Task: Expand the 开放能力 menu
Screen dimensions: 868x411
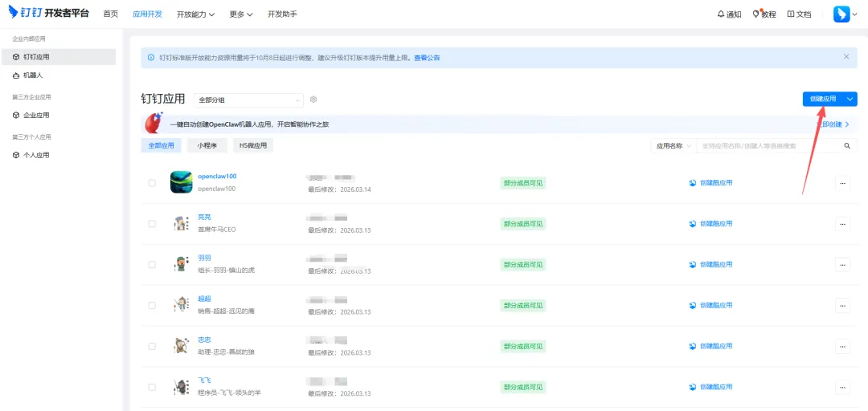Action: (196, 14)
